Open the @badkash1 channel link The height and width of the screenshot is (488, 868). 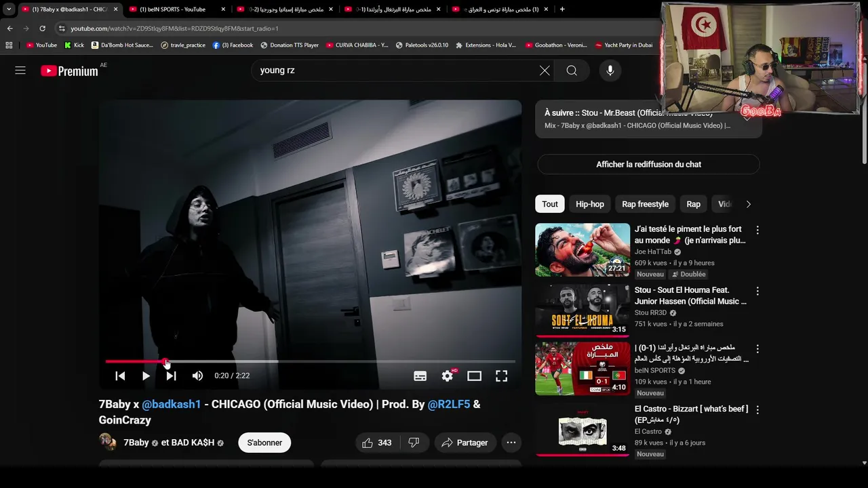pyautogui.click(x=172, y=404)
